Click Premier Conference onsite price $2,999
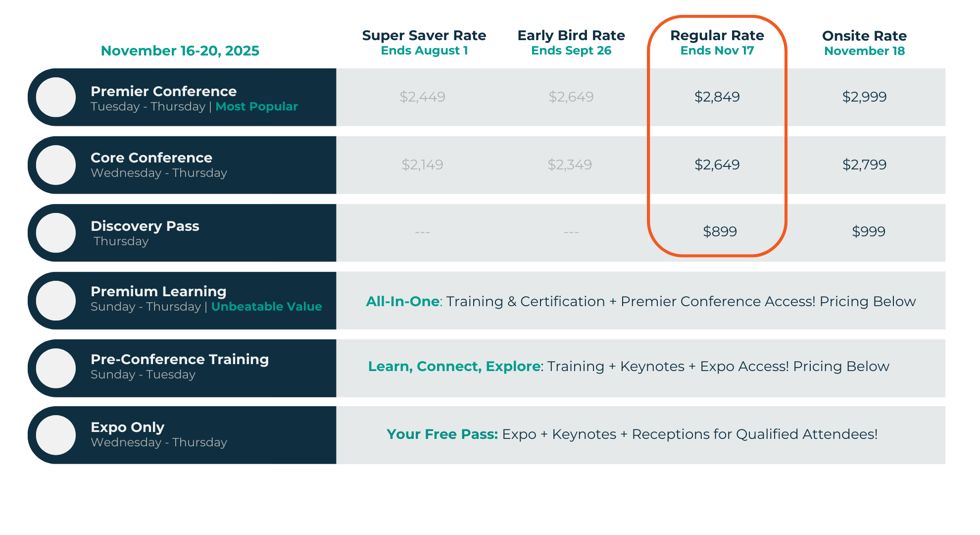This screenshot has height=535, width=980. click(x=864, y=97)
